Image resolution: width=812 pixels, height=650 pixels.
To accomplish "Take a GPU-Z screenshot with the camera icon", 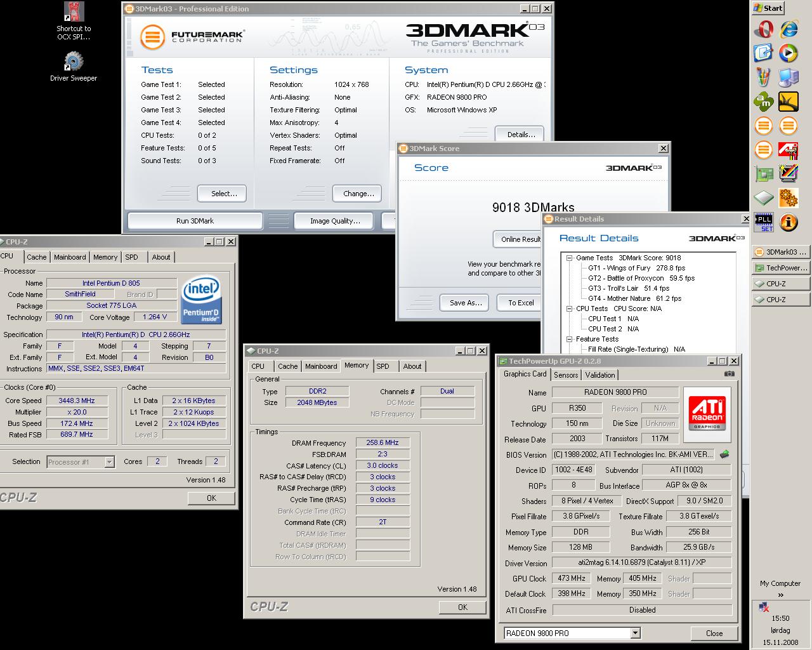I will pos(730,374).
